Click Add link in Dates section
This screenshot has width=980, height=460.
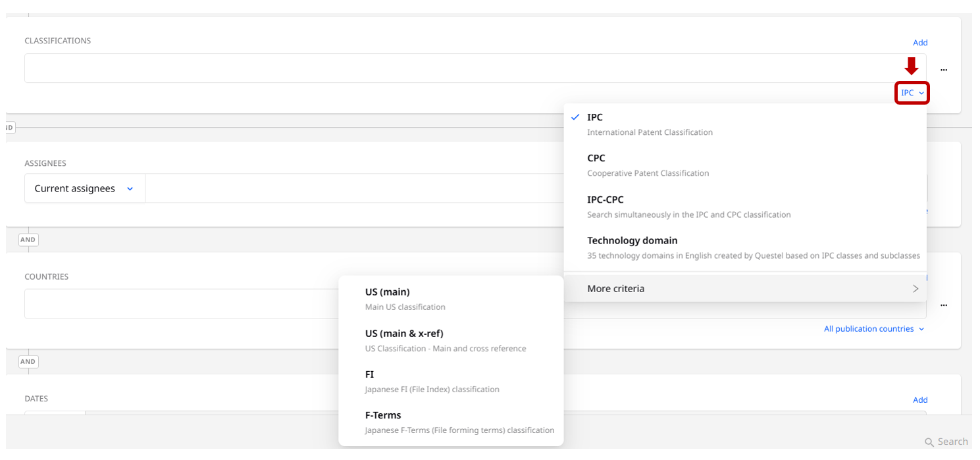click(919, 400)
